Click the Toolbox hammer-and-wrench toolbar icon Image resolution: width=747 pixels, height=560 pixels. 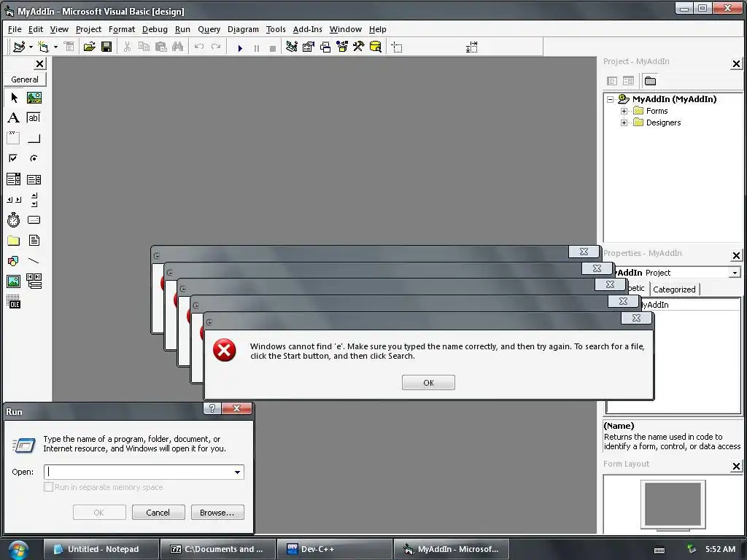pos(359,47)
